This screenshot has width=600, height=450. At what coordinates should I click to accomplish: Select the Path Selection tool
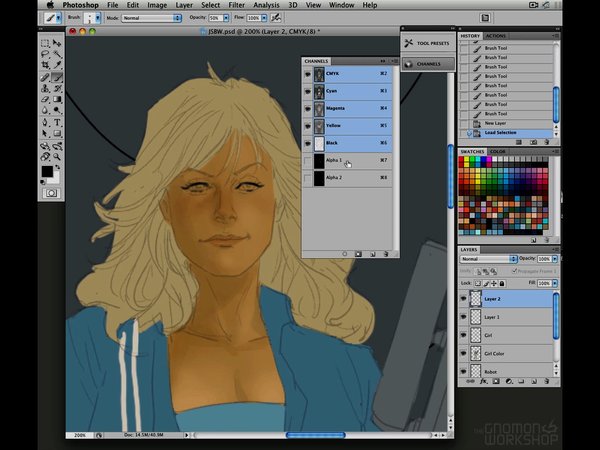pyautogui.click(x=45, y=134)
